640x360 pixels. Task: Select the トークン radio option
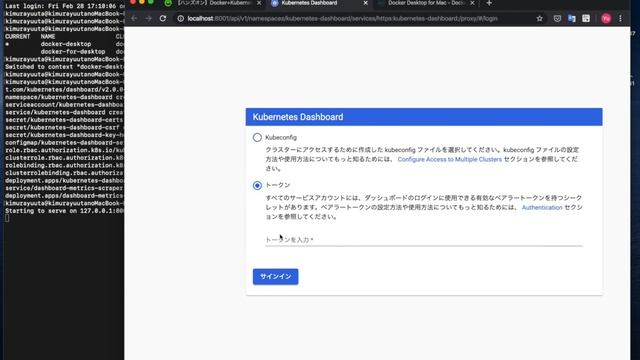click(x=257, y=185)
